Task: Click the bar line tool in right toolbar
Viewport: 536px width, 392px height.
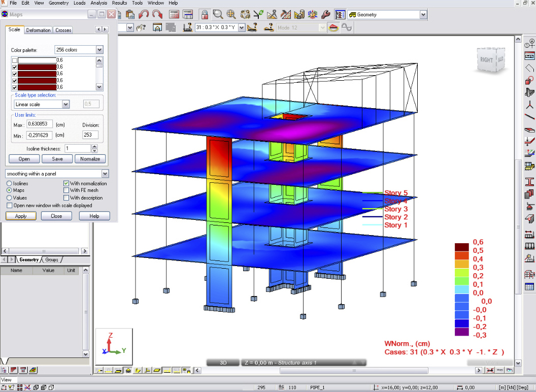Action: (x=529, y=117)
